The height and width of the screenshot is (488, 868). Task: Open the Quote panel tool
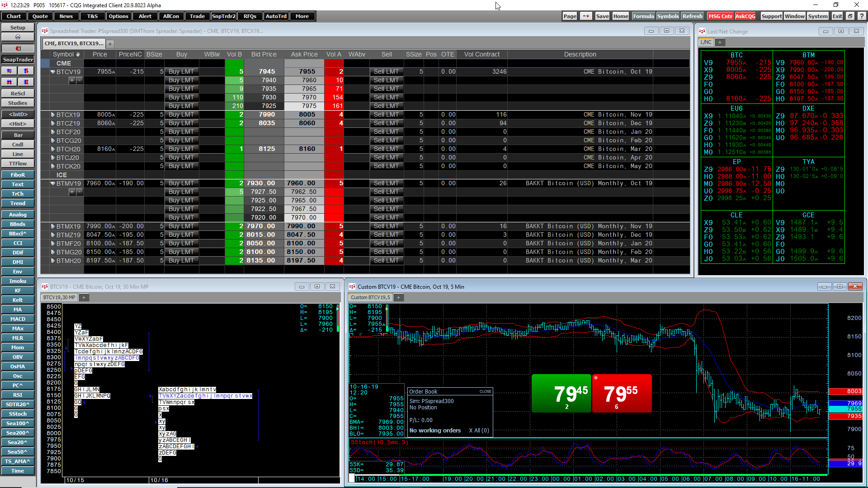tap(39, 16)
